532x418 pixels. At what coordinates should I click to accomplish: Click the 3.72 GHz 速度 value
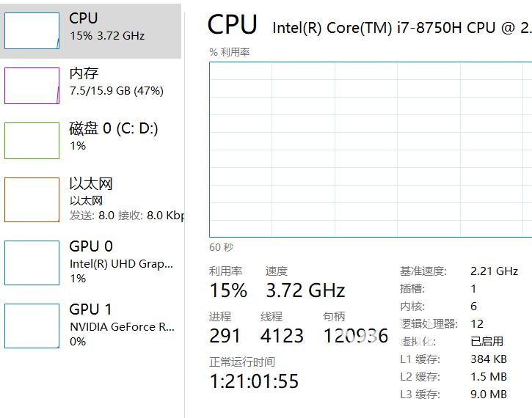click(x=305, y=290)
